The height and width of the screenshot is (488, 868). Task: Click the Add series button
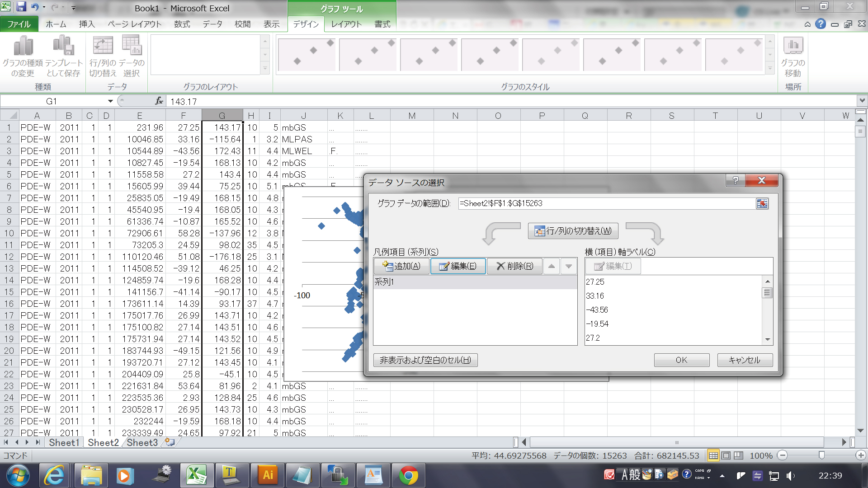point(401,266)
